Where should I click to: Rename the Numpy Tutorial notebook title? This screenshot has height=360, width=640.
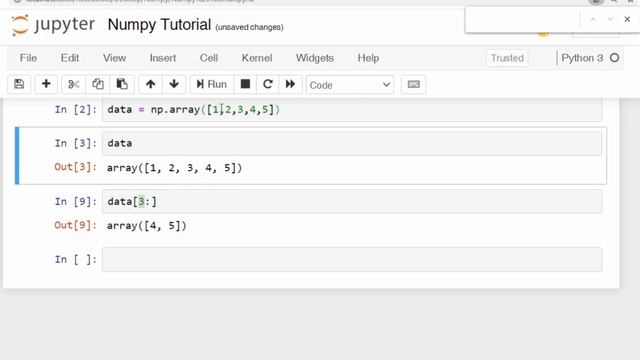tap(159, 25)
